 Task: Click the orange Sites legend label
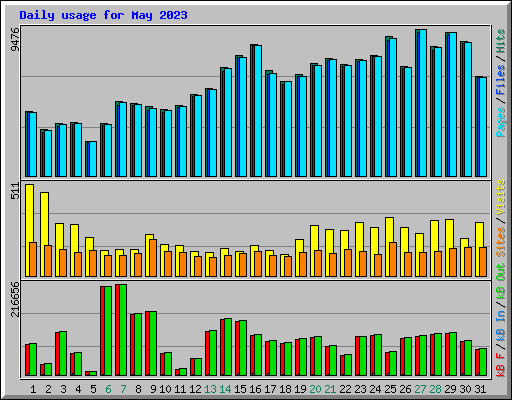[x=501, y=242]
